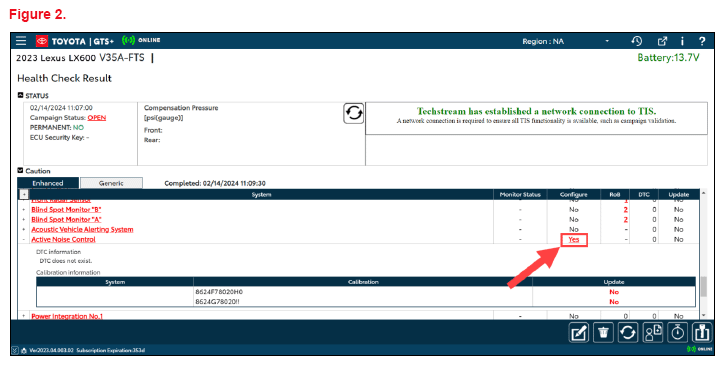The image size is (724, 365).
Task: Click the bottom toolbar refresh icon
Action: [627, 332]
